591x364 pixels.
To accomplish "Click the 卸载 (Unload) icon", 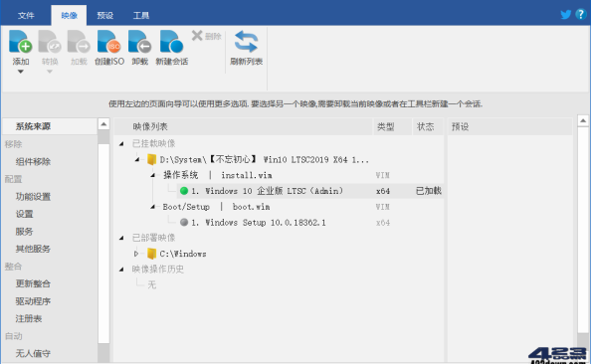I will click(139, 42).
